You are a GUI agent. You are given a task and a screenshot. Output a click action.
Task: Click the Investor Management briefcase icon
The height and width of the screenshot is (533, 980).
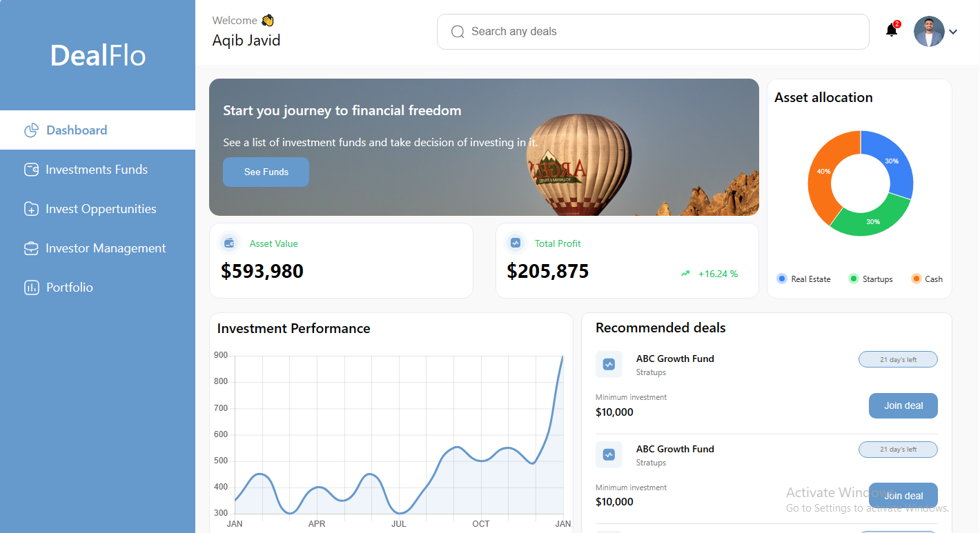31,248
